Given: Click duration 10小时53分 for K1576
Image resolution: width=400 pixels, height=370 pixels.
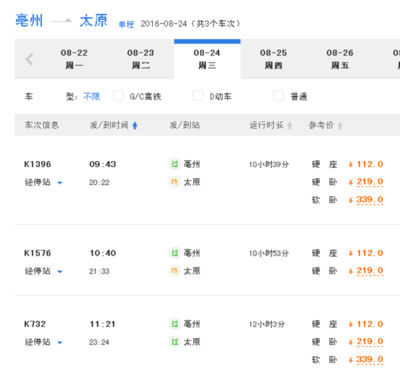Looking at the screenshot, I should point(269,253).
